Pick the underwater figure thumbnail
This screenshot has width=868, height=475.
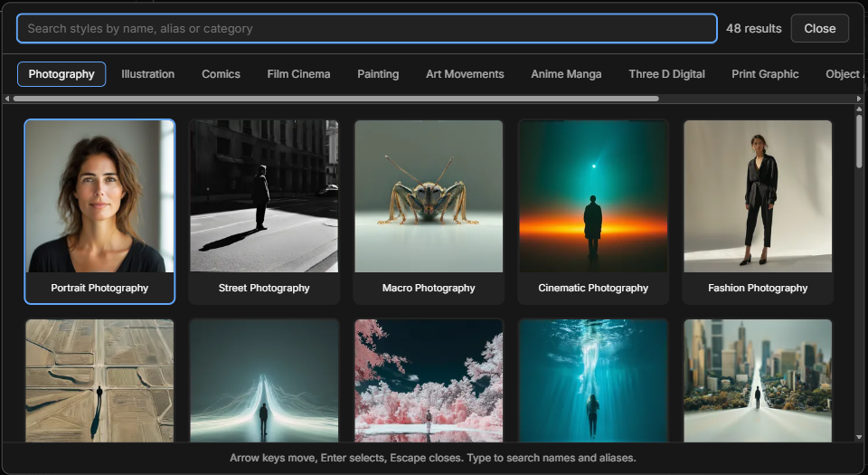tap(593, 380)
